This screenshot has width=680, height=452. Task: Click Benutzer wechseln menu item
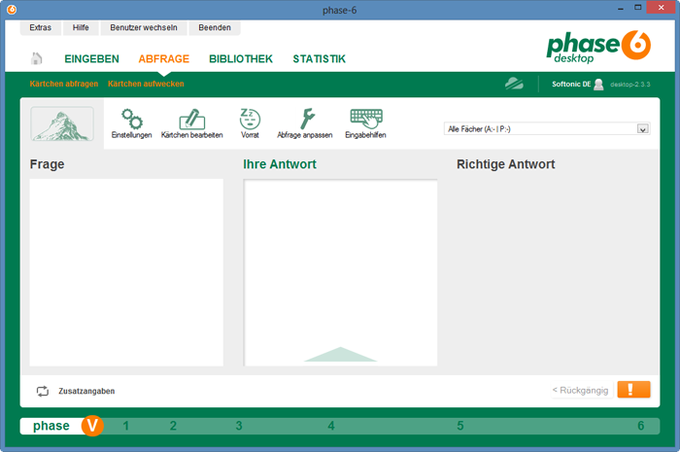point(144,28)
